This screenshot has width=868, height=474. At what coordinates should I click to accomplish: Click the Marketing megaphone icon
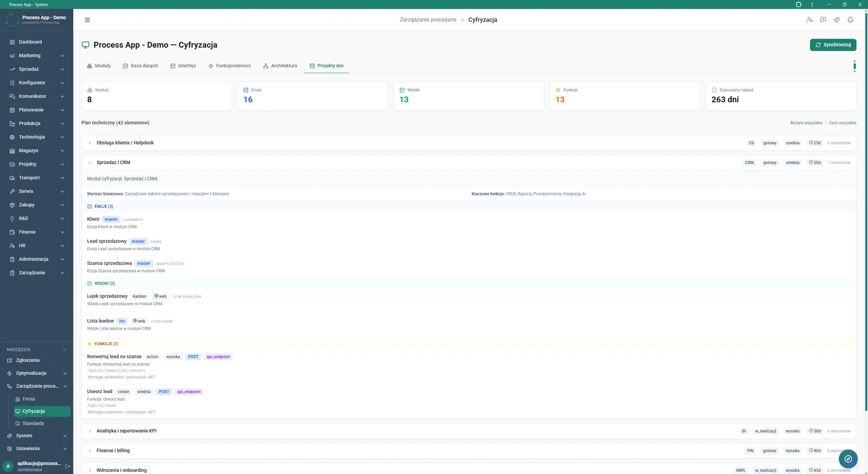point(12,55)
